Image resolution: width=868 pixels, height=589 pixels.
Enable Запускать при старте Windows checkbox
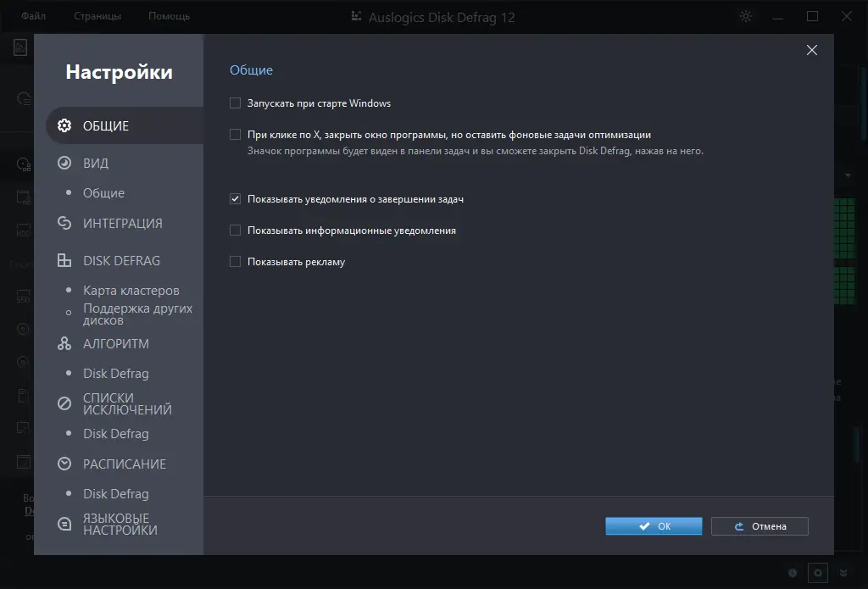(x=236, y=103)
